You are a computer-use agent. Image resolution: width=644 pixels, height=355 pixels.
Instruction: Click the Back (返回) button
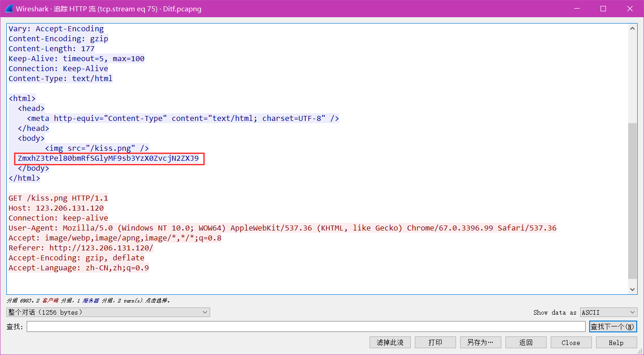526,342
